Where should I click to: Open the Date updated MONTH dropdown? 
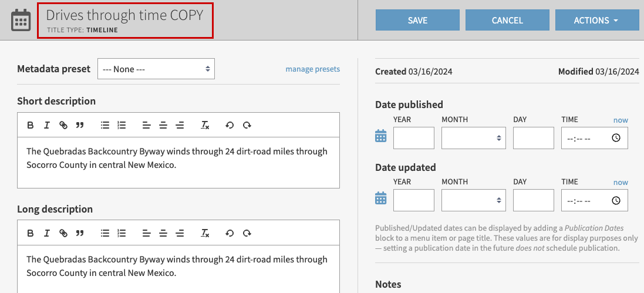[474, 201]
